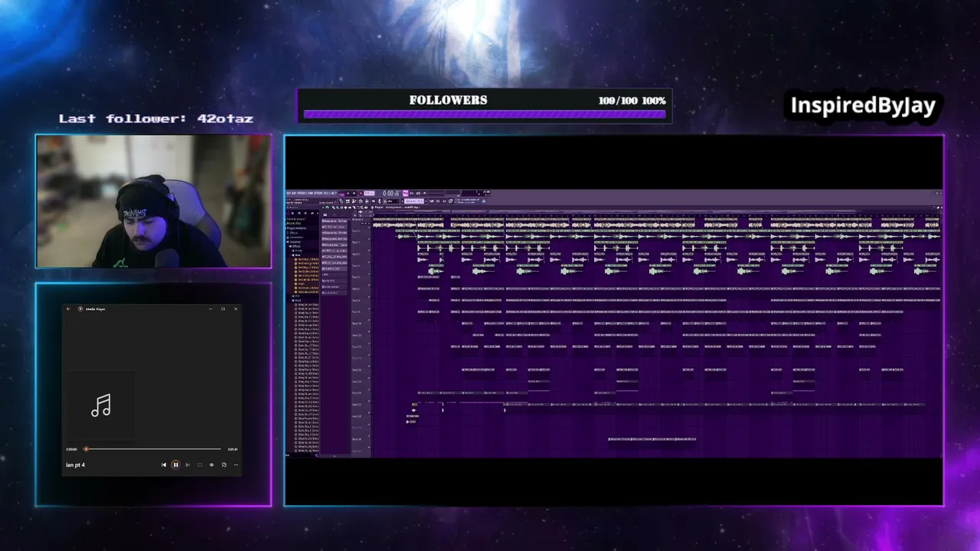Click the Track 5 header label

point(356,266)
